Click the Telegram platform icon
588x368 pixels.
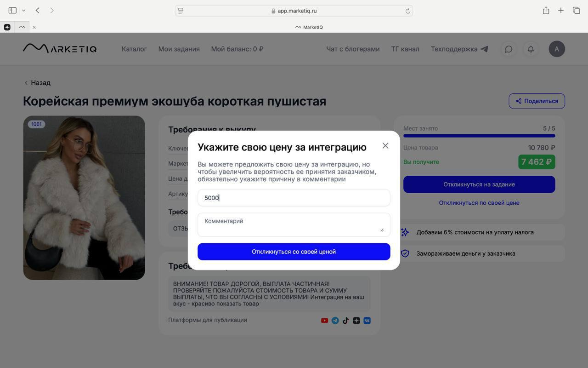click(x=335, y=321)
